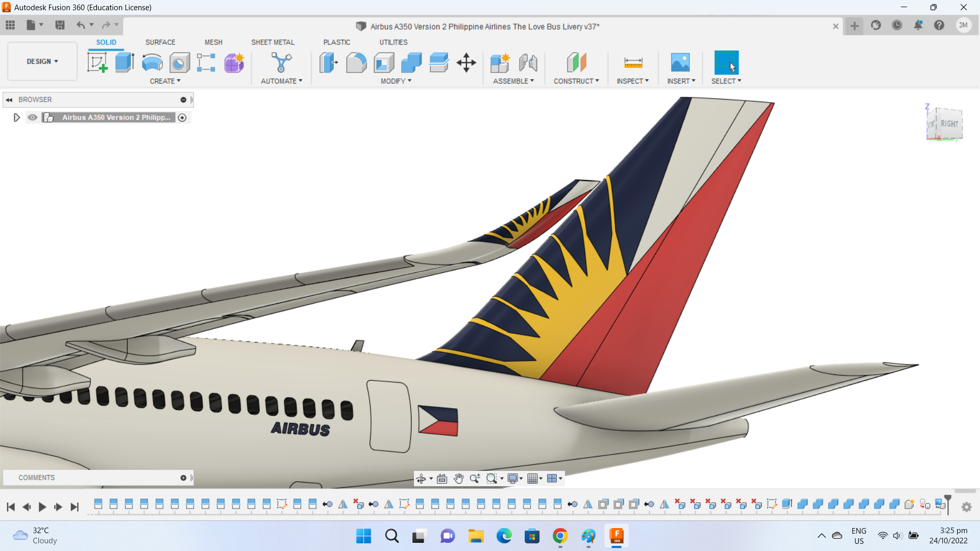
Task: Activate the Airbus A350 component radio button
Action: point(182,118)
